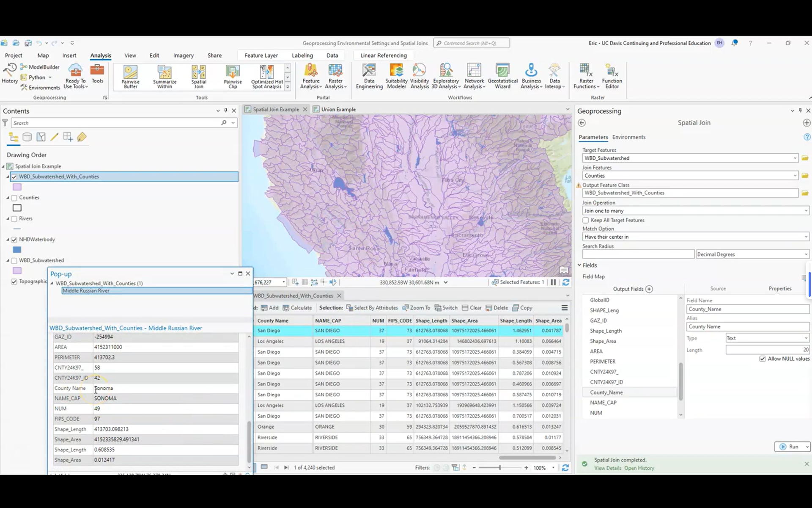
Task: Switch to the Feature Layer tab
Action: (x=261, y=55)
